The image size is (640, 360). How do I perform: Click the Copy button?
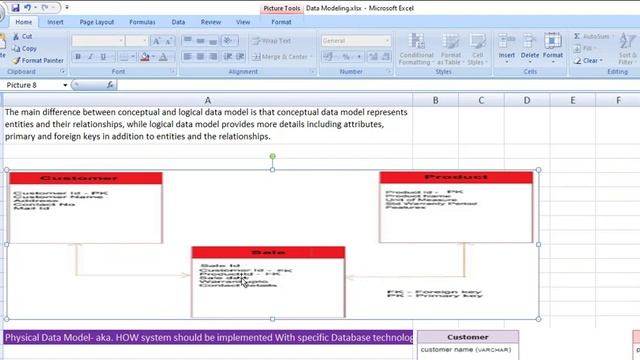click(x=24, y=48)
